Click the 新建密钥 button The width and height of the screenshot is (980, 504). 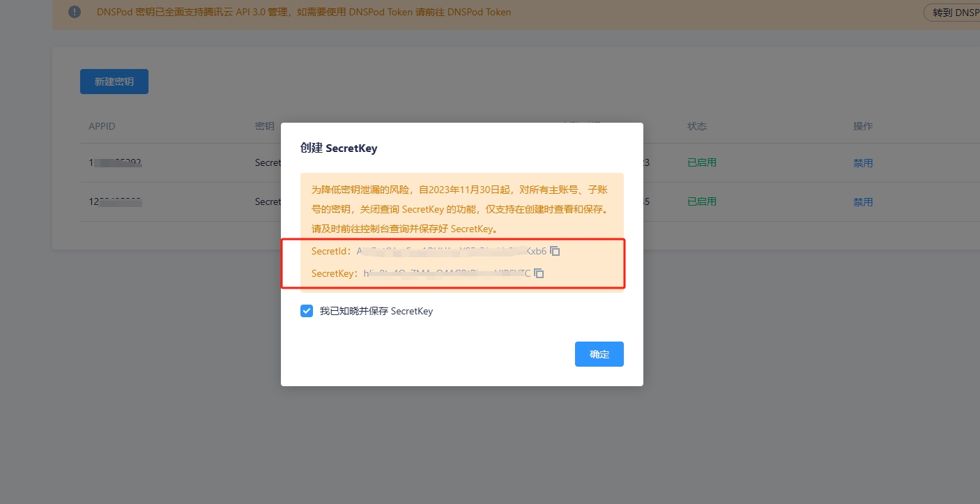coord(114,82)
